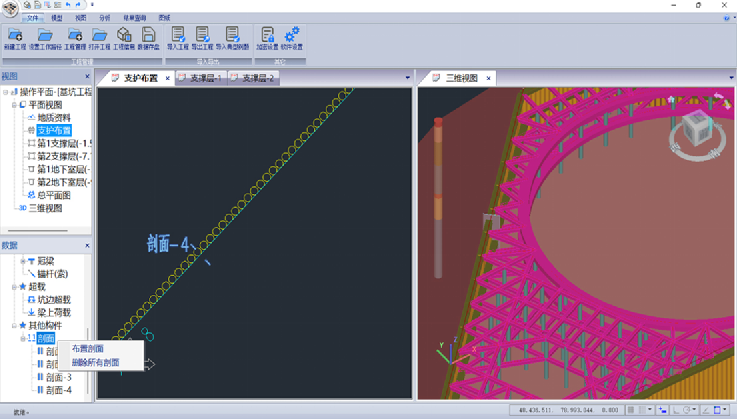Screen dimensions: 737x419
Task: Open the 分析 ribbon tab
Action: click(106, 18)
